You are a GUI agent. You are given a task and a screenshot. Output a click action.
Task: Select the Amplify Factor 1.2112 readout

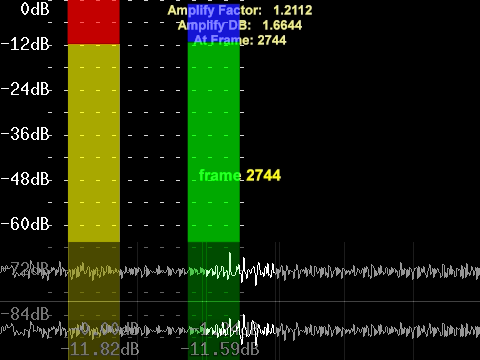click(240, 10)
